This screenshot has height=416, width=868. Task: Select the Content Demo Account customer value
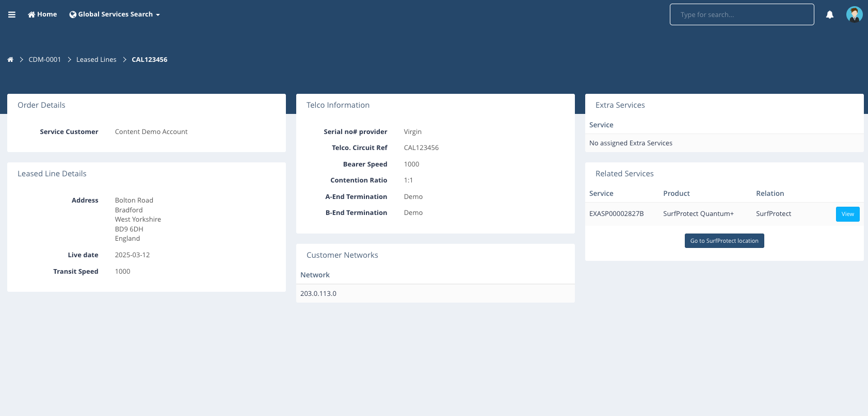(x=151, y=132)
